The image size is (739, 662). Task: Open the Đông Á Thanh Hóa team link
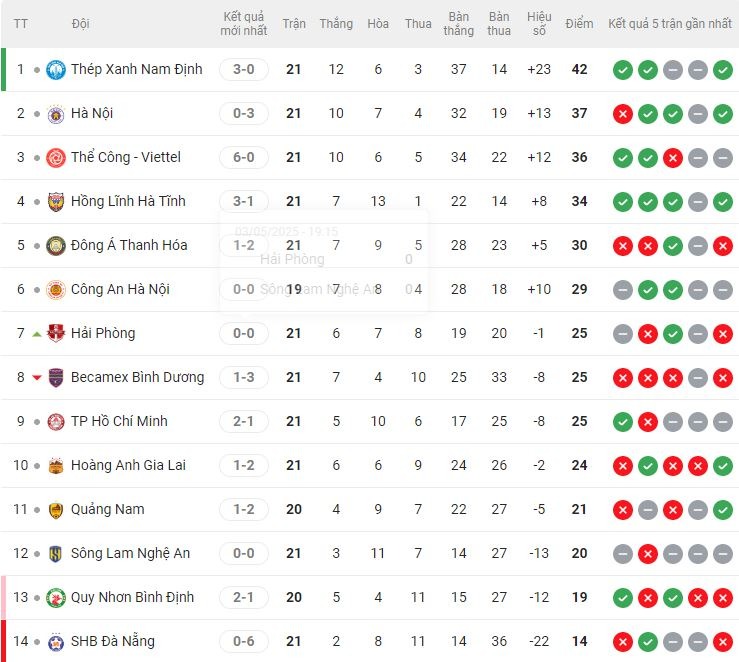click(x=129, y=245)
